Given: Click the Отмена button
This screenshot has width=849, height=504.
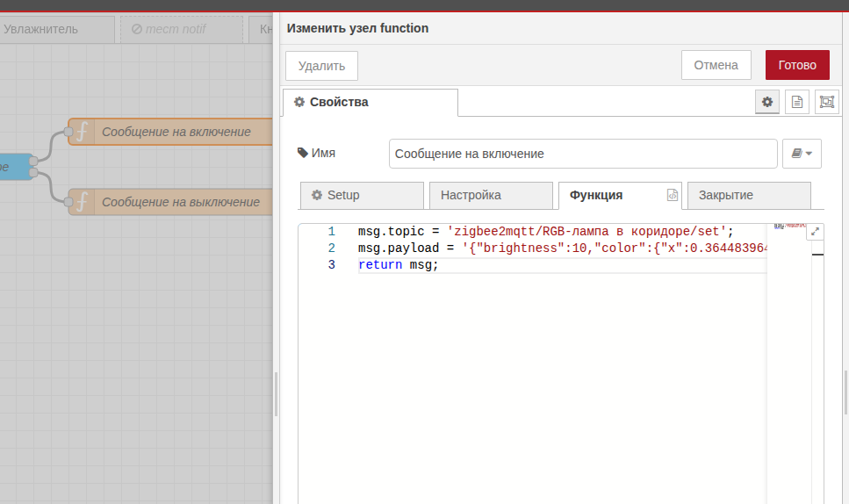Looking at the screenshot, I should click(x=716, y=65).
